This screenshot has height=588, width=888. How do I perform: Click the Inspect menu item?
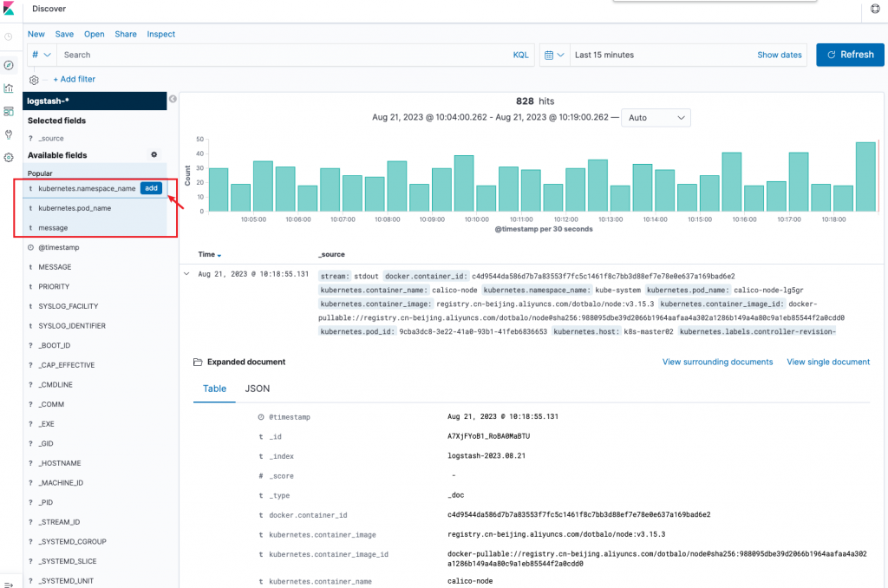[x=160, y=34]
